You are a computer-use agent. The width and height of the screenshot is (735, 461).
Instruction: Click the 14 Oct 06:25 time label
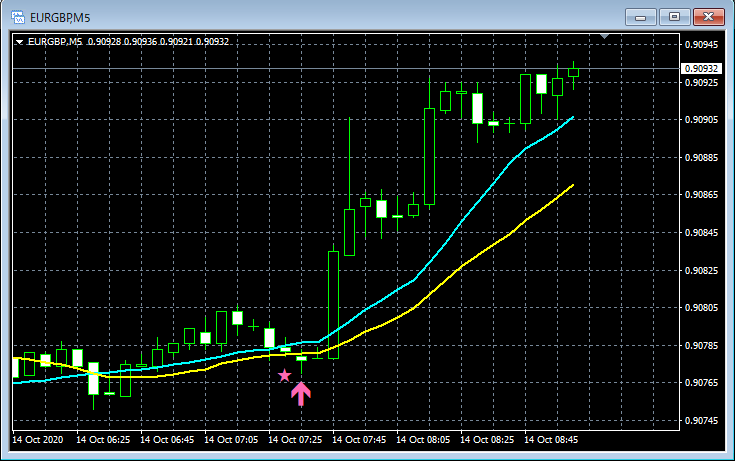tap(103, 440)
